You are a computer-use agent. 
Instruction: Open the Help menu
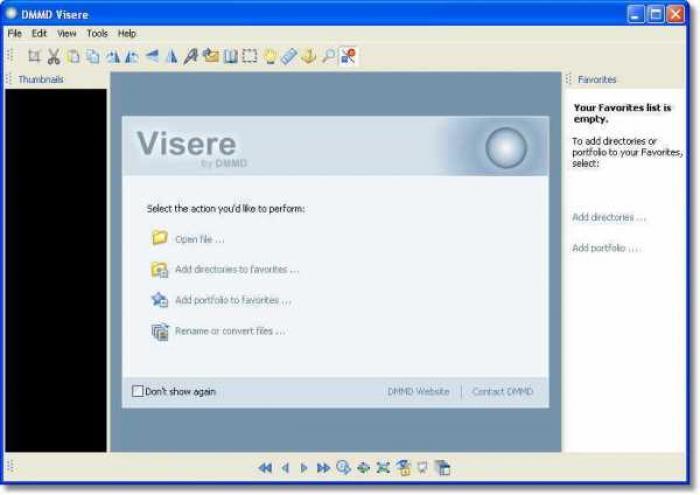click(127, 33)
